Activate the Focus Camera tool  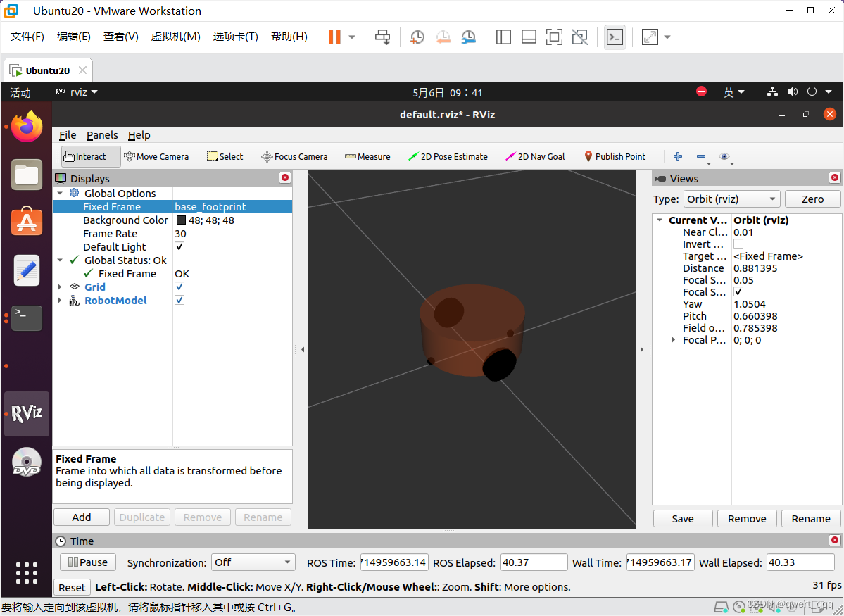(x=294, y=157)
